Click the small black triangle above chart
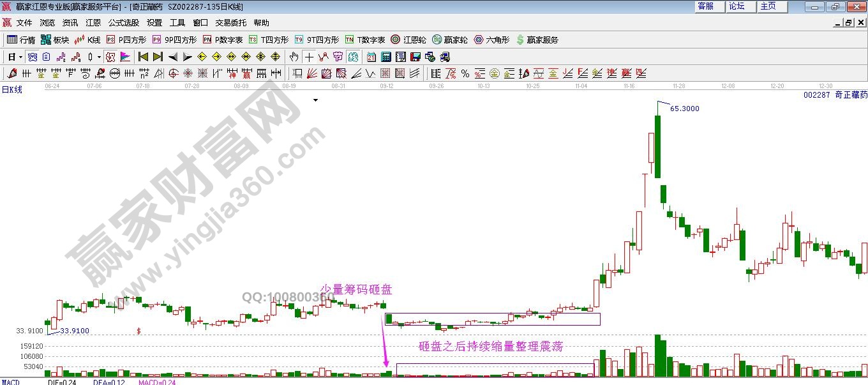Screen dimensions: 868x385 pos(315,100)
